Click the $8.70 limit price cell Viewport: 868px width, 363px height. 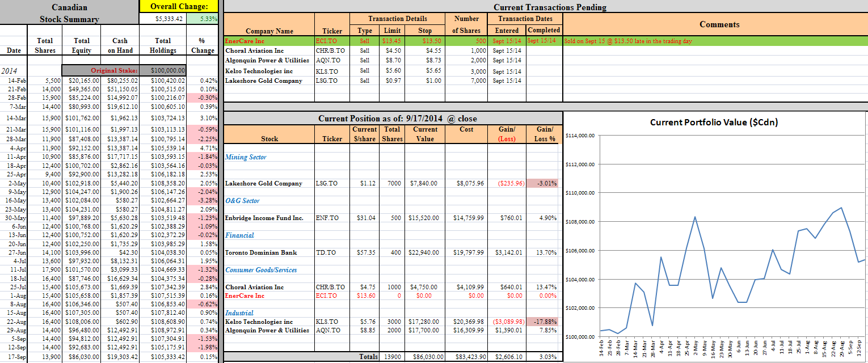(391, 60)
